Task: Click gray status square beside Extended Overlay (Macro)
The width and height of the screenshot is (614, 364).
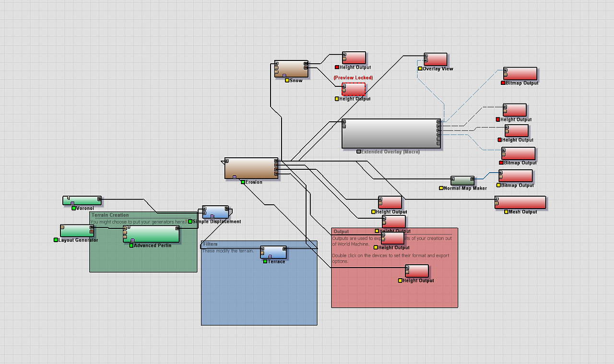Action: (359, 152)
